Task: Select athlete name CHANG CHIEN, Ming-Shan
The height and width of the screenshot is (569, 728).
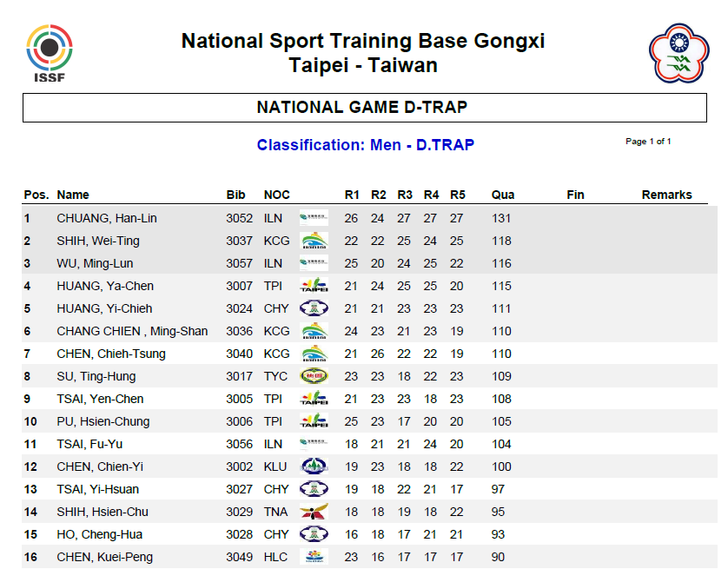Action: pos(132,331)
